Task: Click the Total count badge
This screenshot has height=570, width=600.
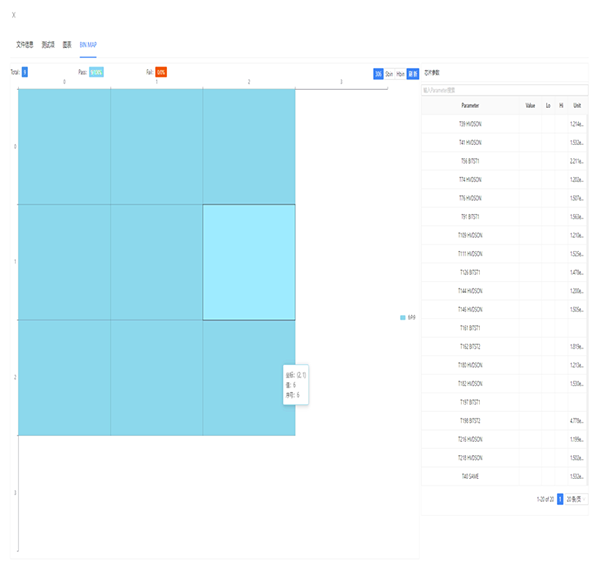Action: coord(24,72)
